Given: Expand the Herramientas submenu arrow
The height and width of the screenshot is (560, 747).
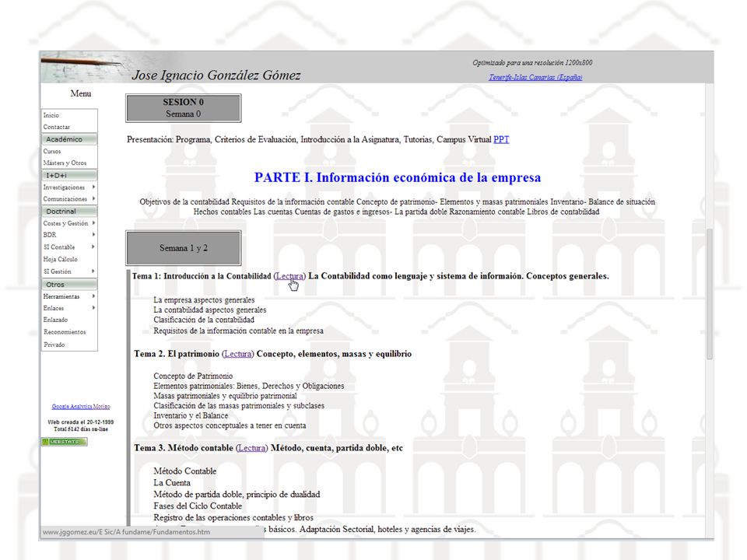Looking at the screenshot, I should tap(93, 296).
